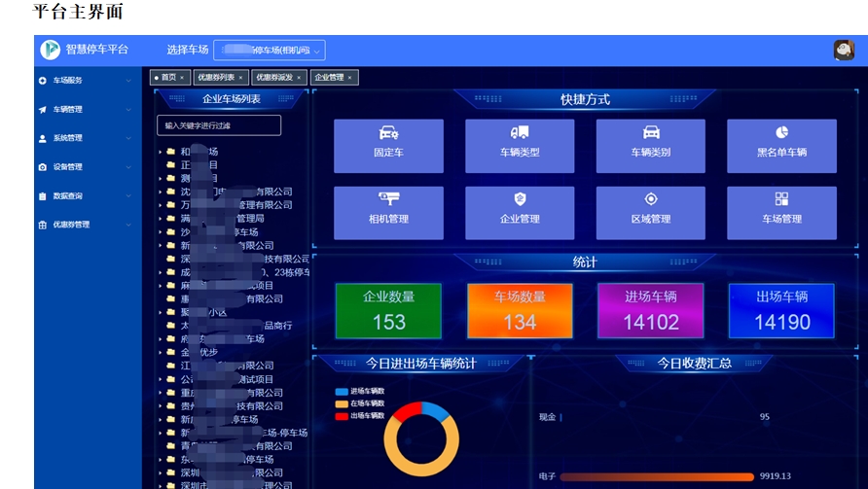Viewport: 868px width, 489px height.
Task: Open the 区域管理 shortcut tile
Action: (651, 212)
